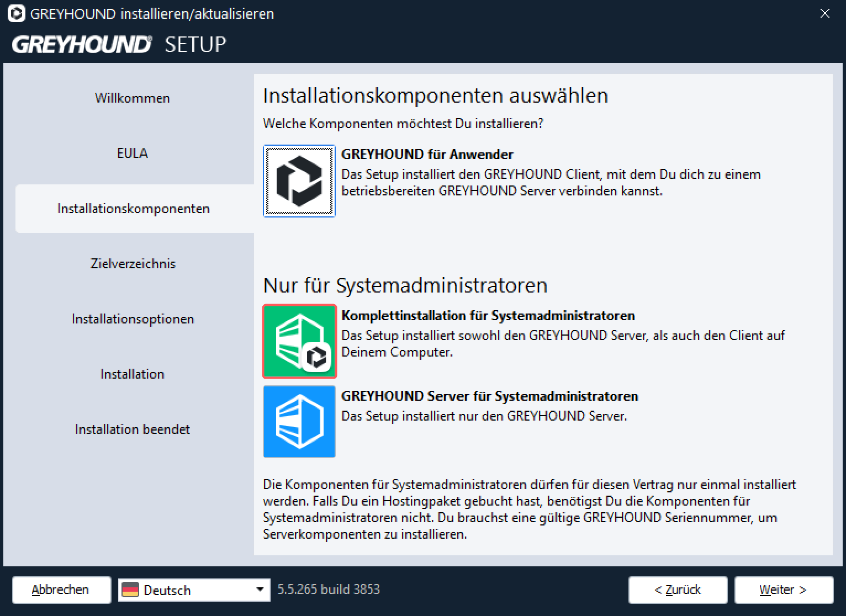Click the German flag icon
Viewport: 846px width, 616px height.
point(130,590)
